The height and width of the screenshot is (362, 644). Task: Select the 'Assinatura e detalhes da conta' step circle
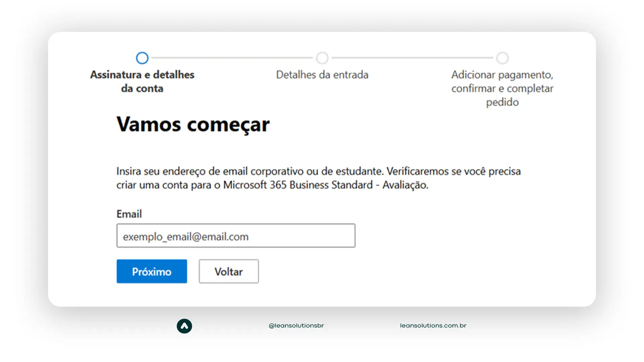(142, 58)
